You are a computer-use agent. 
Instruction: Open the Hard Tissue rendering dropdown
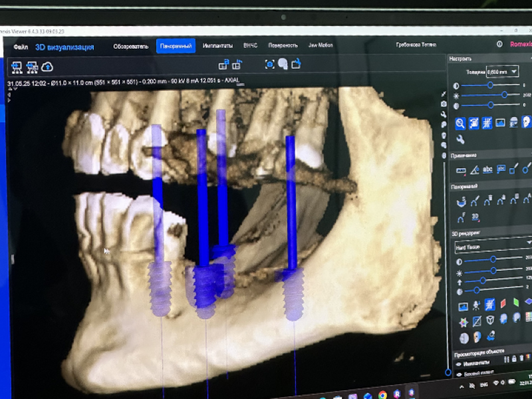click(x=493, y=247)
